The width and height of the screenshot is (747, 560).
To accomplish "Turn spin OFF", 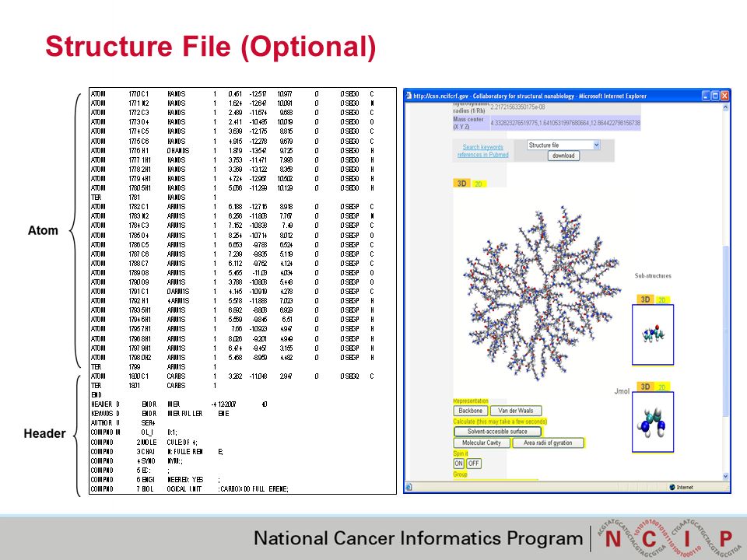I will [x=474, y=464].
